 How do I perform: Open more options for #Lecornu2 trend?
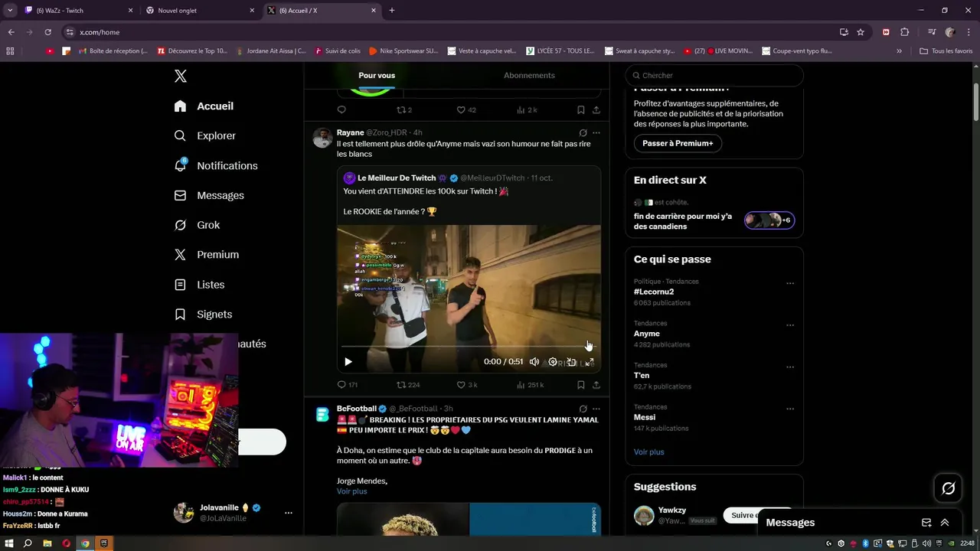coord(790,283)
